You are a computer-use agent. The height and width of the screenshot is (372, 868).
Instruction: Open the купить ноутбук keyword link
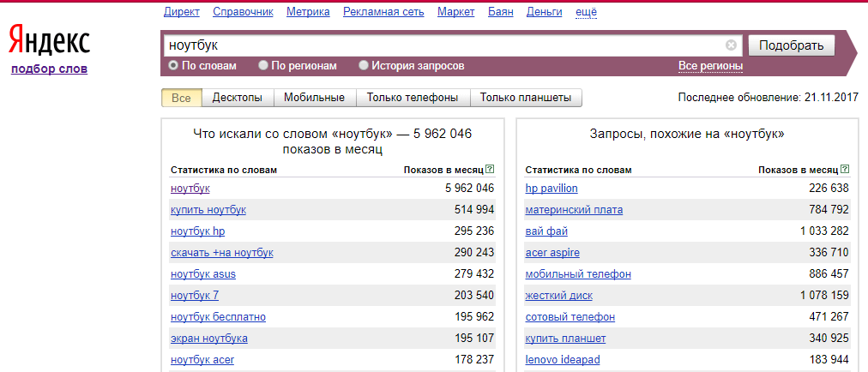tap(208, 210)
